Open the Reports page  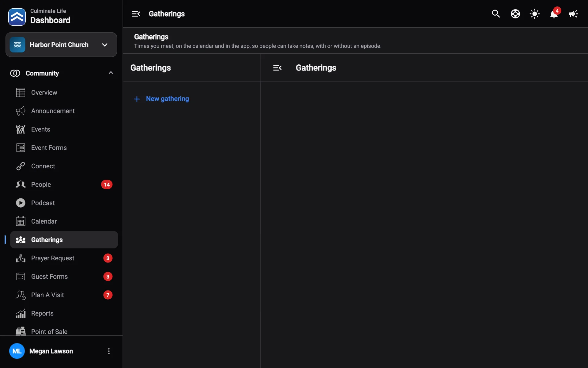coord(64,313)
